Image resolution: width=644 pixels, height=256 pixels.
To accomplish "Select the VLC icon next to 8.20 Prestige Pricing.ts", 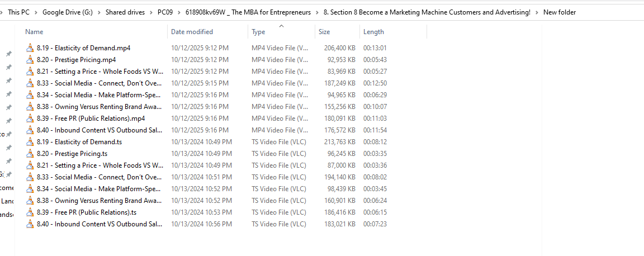I will pyautogui.click(x=30, y=154).
